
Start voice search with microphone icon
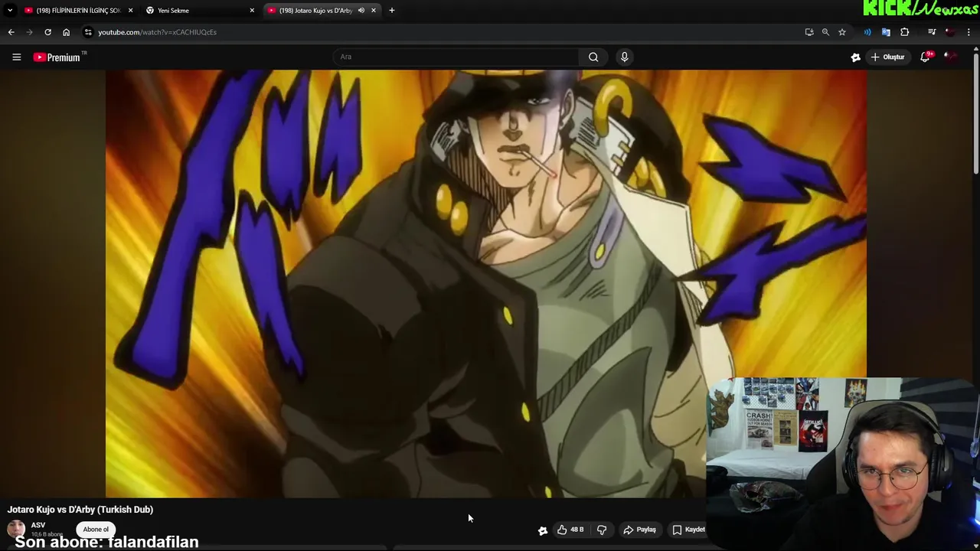coord(624,57)
